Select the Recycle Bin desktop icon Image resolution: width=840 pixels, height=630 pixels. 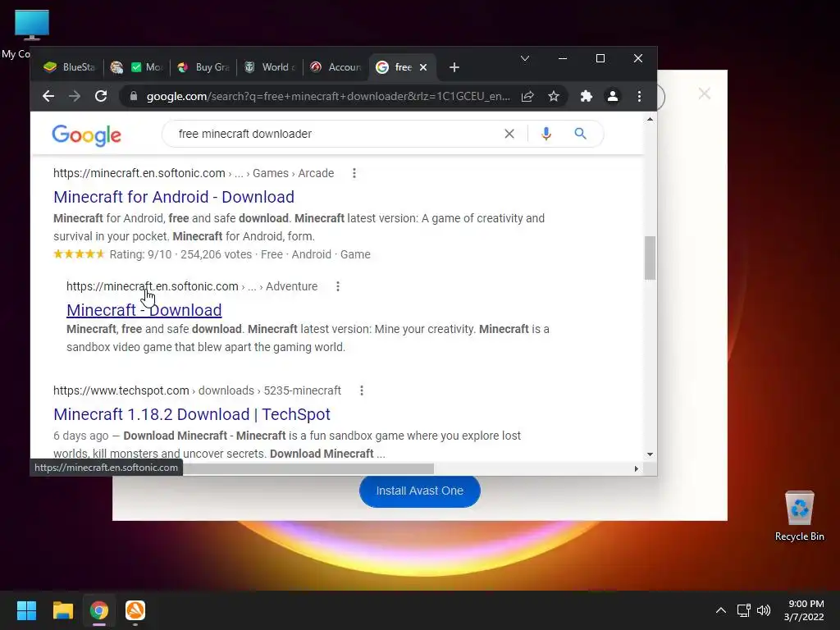click(x=799, y=516)
